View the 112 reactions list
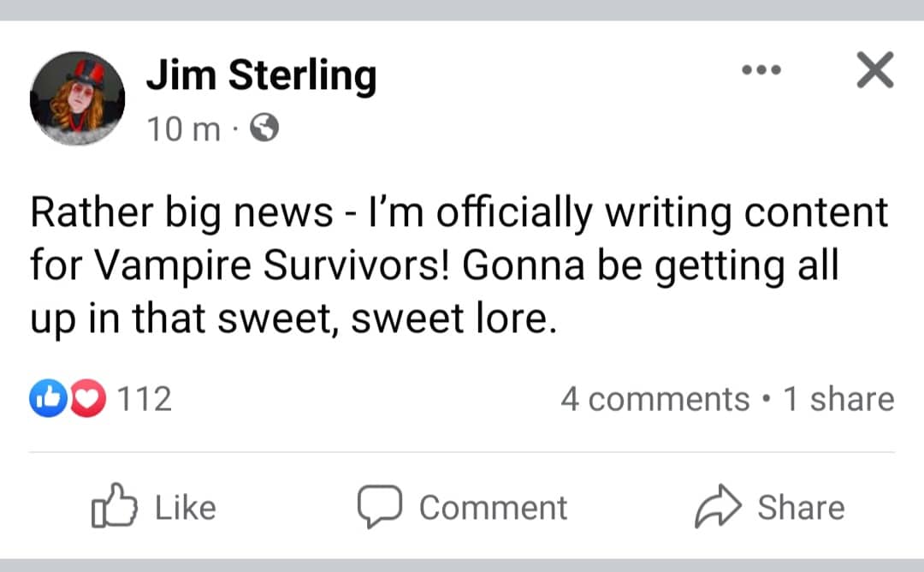This screenshot has width=924, height=572. pyautogui.click(x=143, y=399)
